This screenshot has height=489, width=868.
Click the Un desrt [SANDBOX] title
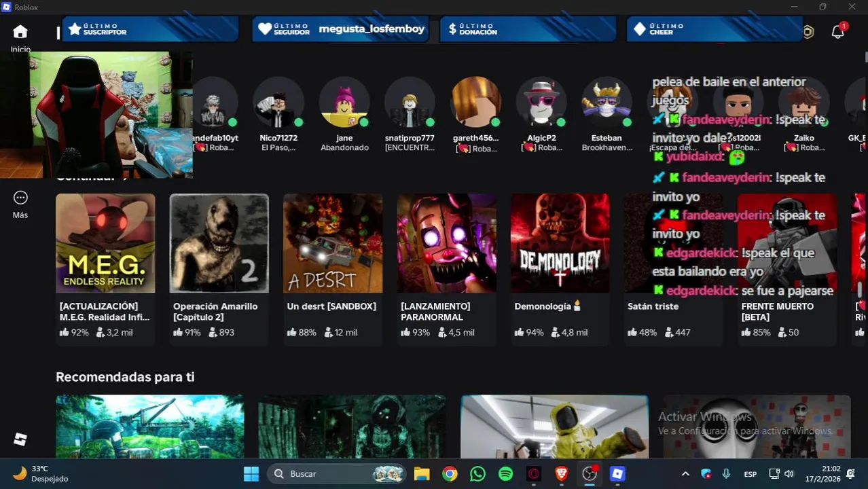click(x=331, y=306)
